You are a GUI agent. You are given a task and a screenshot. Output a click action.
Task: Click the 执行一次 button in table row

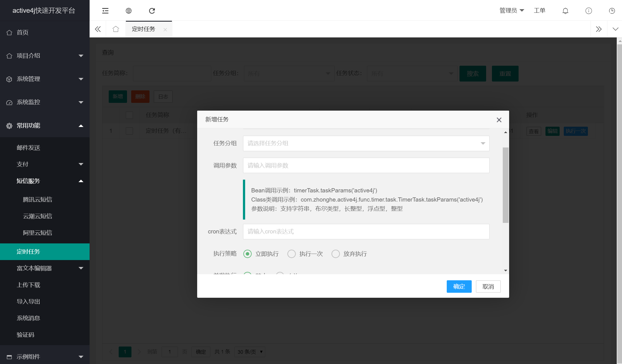tap(576, 131)
